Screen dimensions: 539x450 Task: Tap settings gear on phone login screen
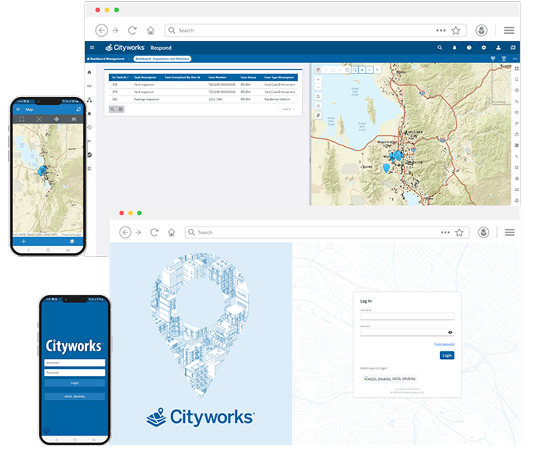[x=47, y=431]
